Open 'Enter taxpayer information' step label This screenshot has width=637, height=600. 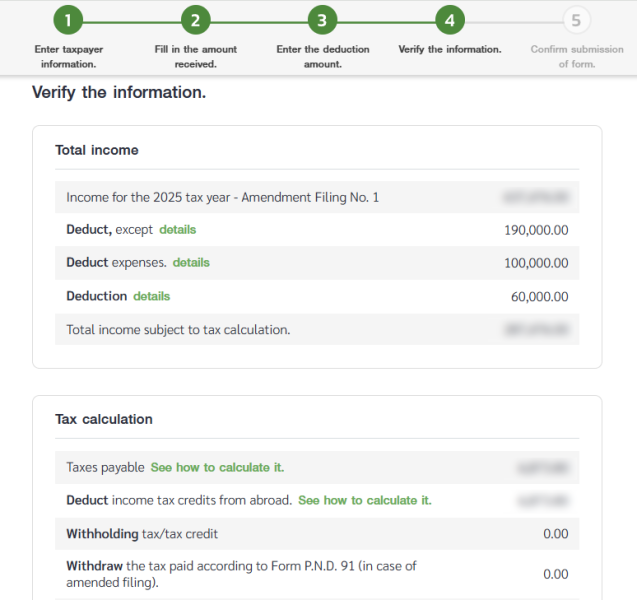tap(68, 56)
